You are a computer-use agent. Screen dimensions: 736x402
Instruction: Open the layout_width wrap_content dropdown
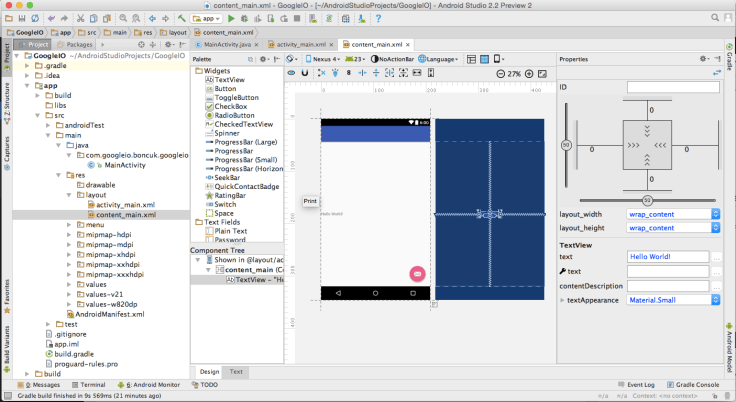click(673, 214)
